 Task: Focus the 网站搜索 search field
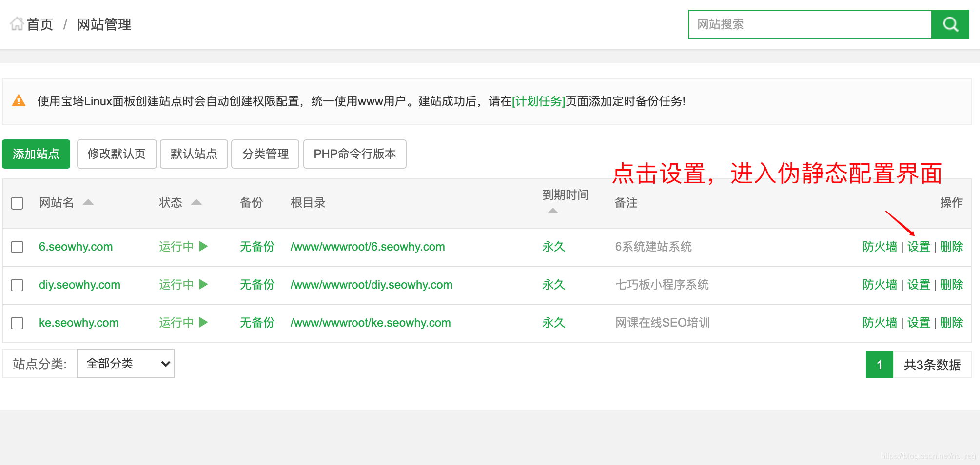pyautogui.click(x=810, y=24)
